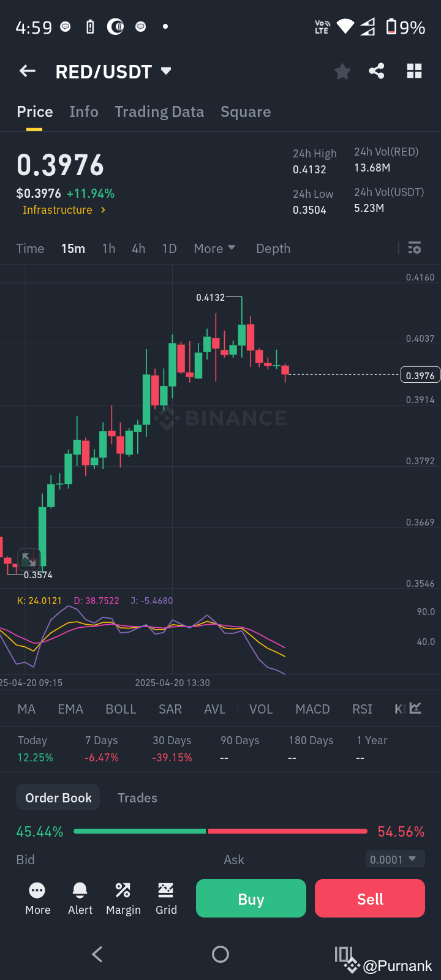Select the 15m timeframe

pos(73,248)
